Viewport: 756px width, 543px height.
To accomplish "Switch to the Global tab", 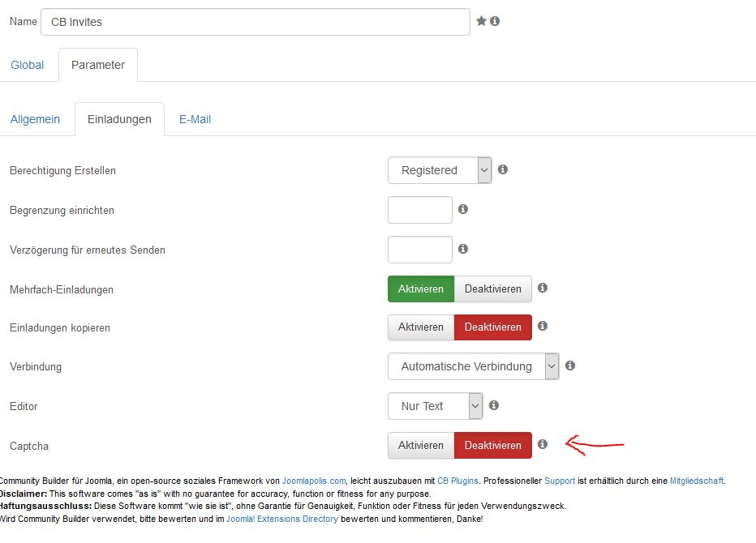I will [x=28, y=65].
